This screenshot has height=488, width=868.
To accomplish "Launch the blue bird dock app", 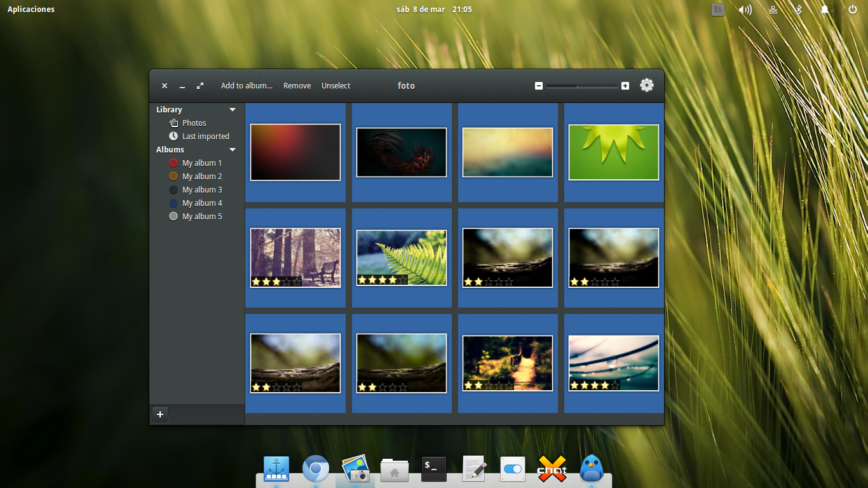I will tap(592, 469).
